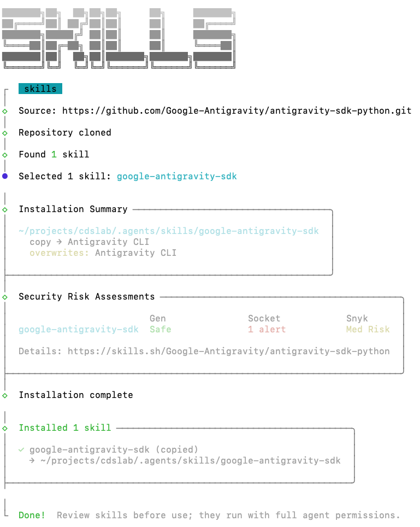This screenshot has height=527, width=420.
Task: Click the teal skills badge
Action: (x=40, y=89)
